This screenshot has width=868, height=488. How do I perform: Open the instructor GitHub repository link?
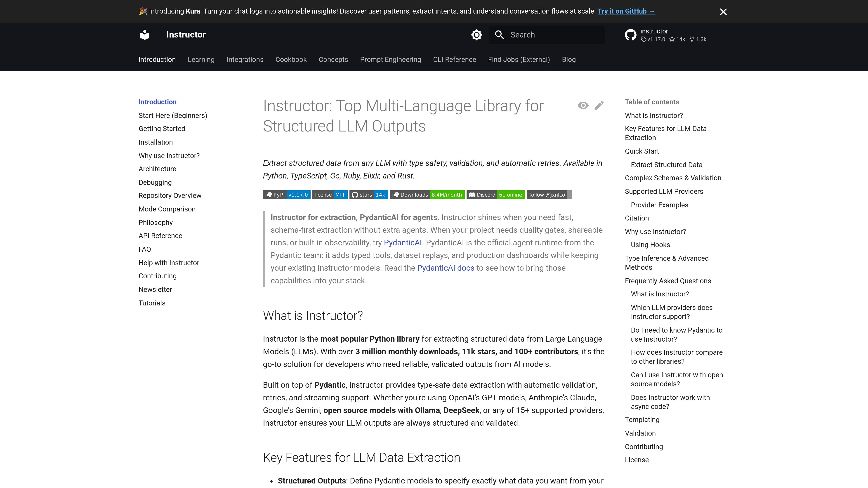(x=666, y=35)
